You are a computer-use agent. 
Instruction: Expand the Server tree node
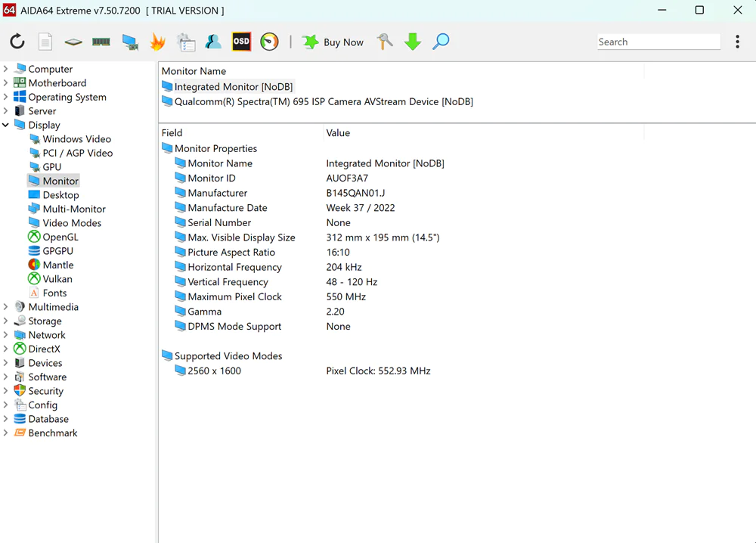point(6,111)
